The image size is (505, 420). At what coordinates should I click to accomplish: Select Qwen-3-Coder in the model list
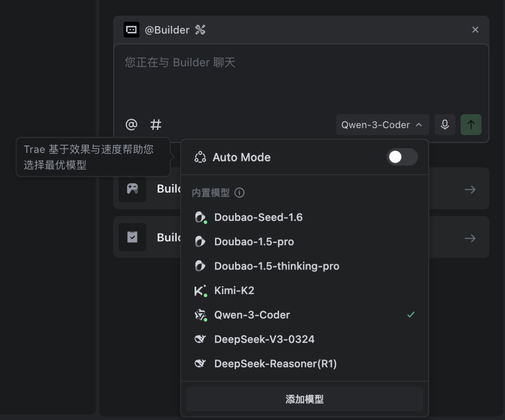(305, 315)
